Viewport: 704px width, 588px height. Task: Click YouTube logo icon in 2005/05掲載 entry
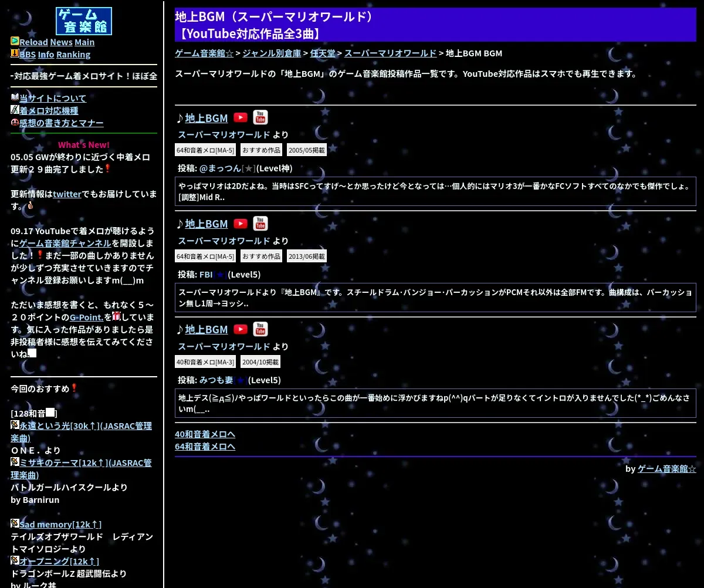coord(260,117)
